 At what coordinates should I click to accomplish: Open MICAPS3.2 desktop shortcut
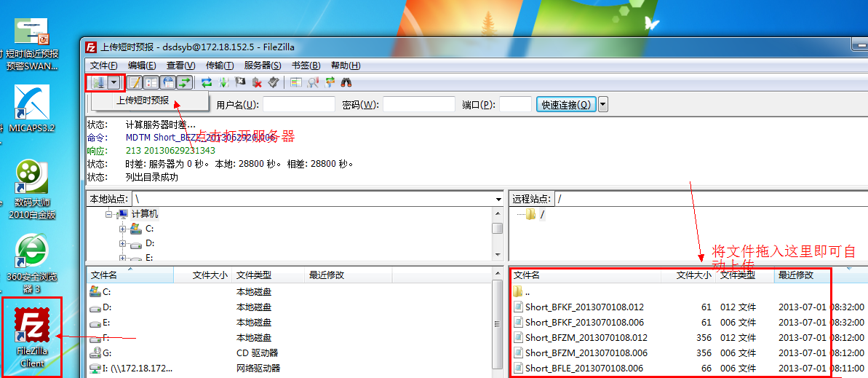tap(31, 109)
